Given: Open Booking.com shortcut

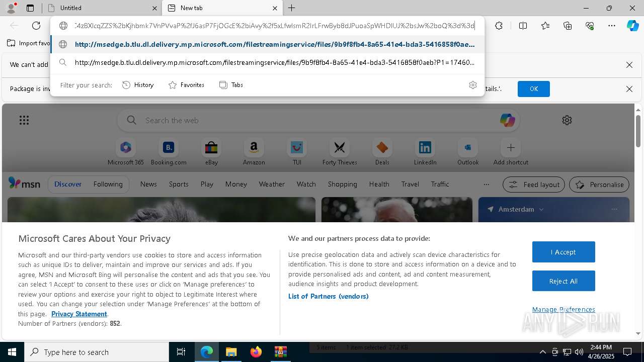Looking at the screenshot, I should point(169,152).
